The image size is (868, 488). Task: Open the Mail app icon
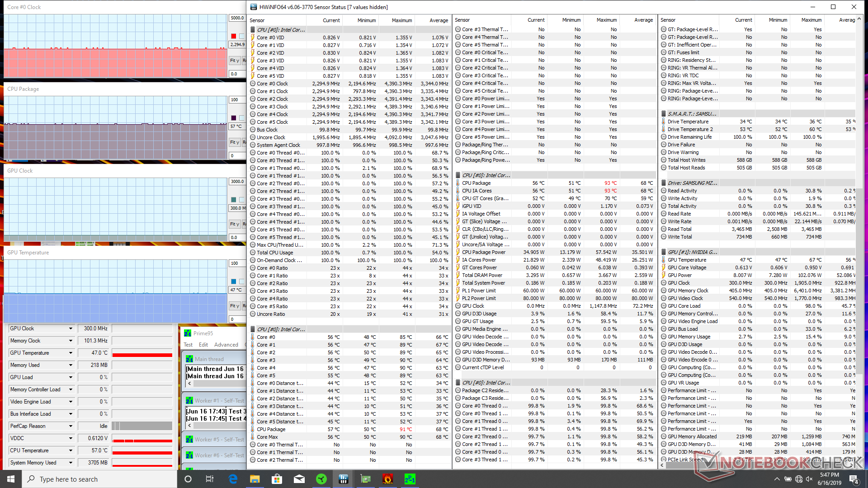[299, 479]
